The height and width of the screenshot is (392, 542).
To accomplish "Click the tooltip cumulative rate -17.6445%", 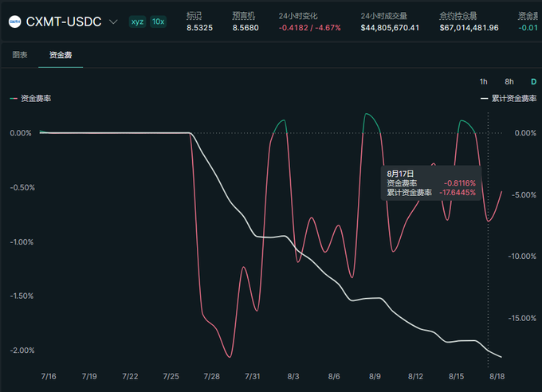I will click(458, 193).
